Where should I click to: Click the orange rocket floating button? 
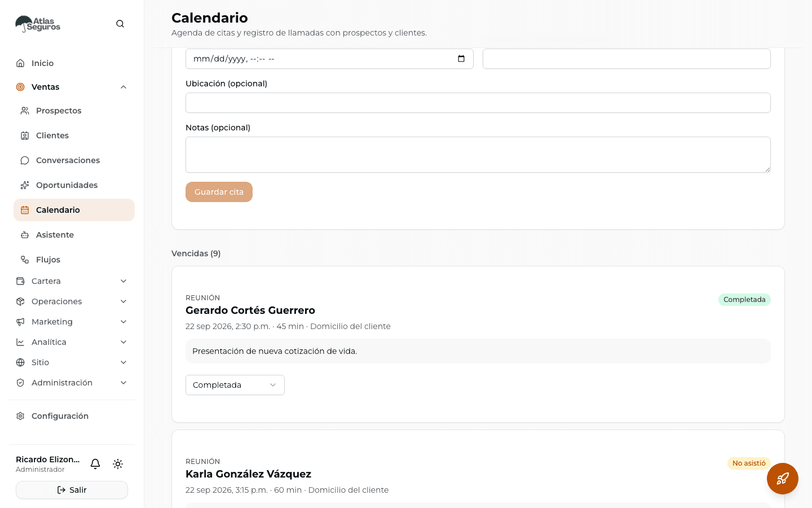[783, 479]
